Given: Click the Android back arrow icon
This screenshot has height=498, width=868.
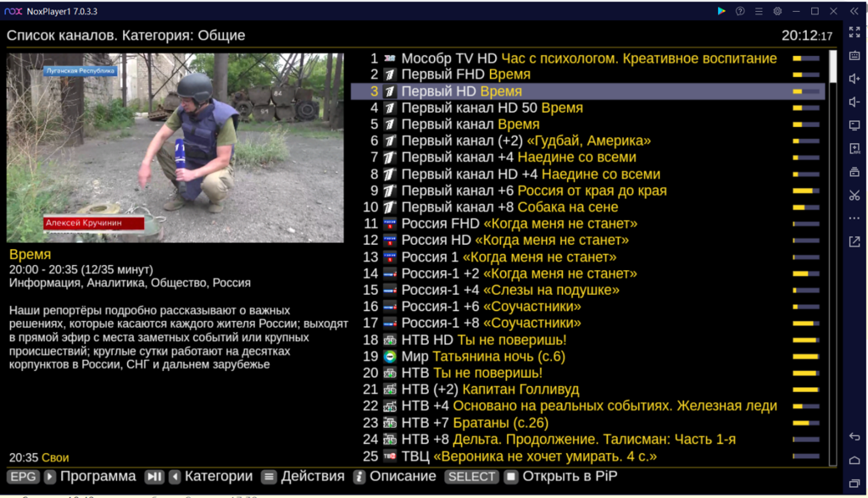Looking at the screenshot, I should [854, 436].
